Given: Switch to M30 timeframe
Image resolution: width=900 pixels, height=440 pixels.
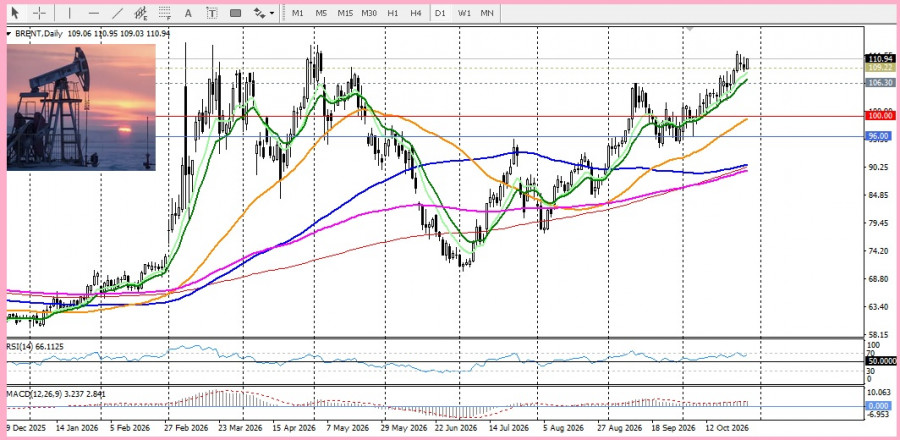Looking at the screenshot, I should [369, 13].
